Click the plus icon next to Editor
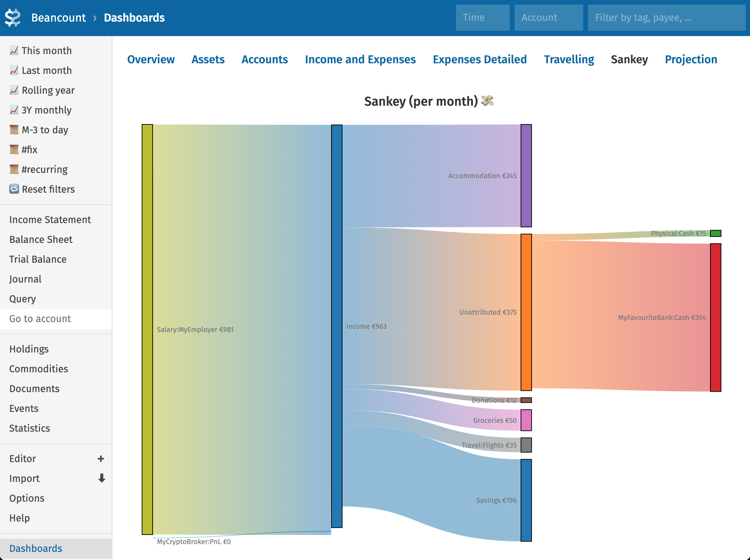This screenshot has width=750, height=560. [x=101, y=459]
